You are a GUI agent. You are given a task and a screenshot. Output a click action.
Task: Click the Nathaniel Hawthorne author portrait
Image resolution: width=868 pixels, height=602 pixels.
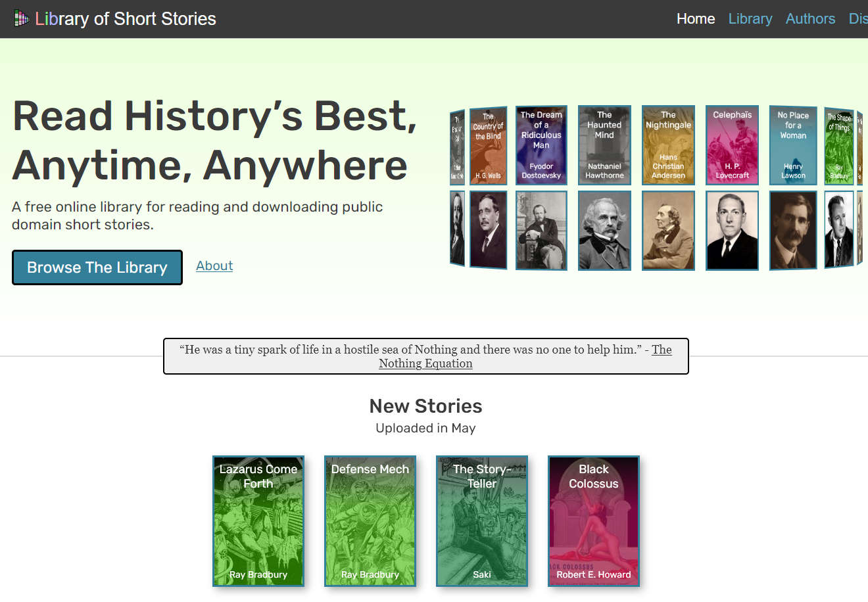click(604, 231)
